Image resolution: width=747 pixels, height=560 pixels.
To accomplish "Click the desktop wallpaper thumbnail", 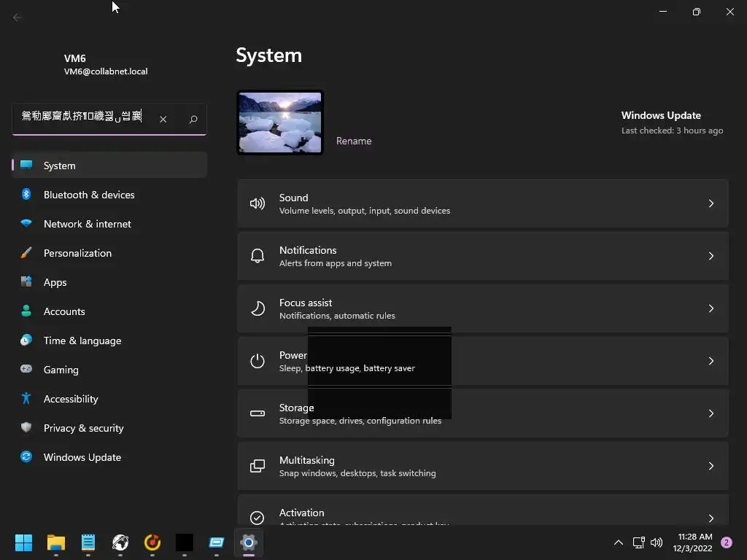I will (x=280, y=122).
